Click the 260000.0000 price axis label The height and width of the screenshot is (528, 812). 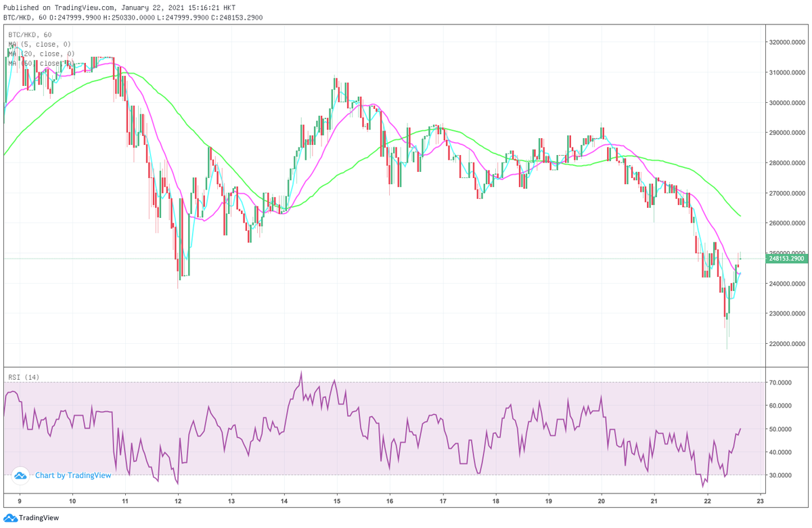(x=788, y=223)
